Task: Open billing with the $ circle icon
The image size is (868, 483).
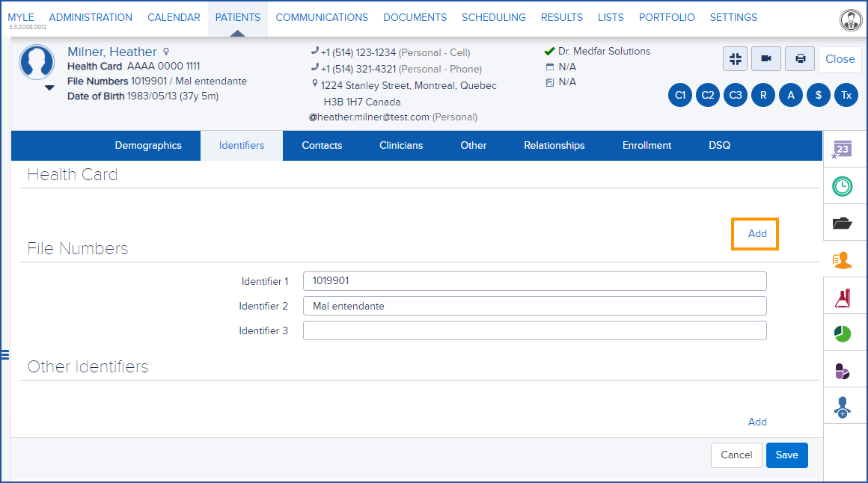Action: 819,95
